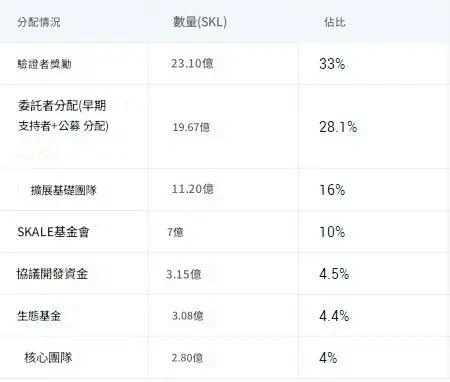Click the 數量(SKL) column header

pyautogui.click(x=200, y=22)
